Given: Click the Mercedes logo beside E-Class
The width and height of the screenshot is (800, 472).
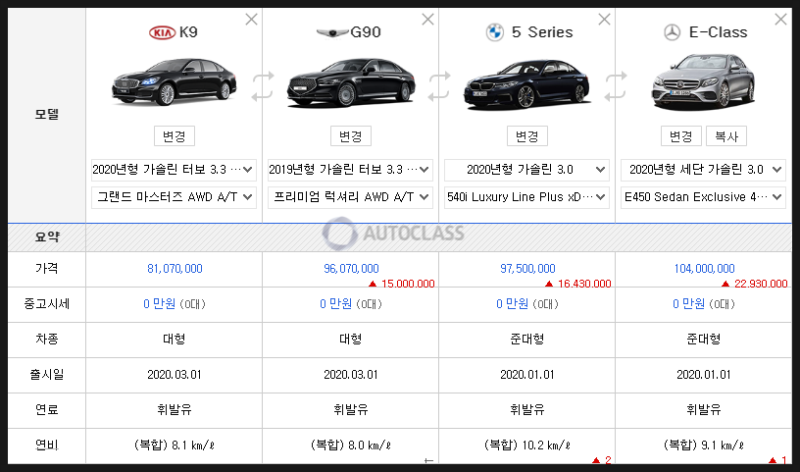Looking at the screenshot, I should pyautogui.click(x=672, y=33).
